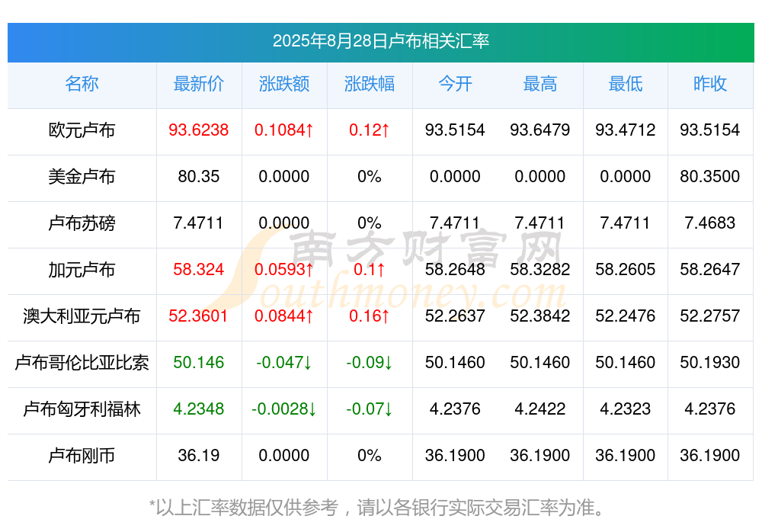Click previous close 52.2757
The image size is (762, 532).
click(x=710, y=316)
